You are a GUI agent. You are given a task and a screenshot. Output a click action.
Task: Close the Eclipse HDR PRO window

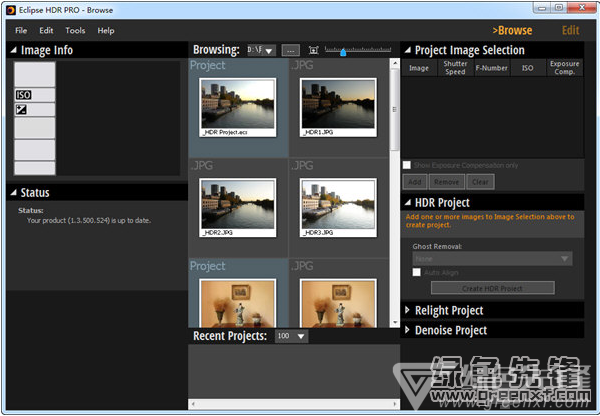click(582, 8)
